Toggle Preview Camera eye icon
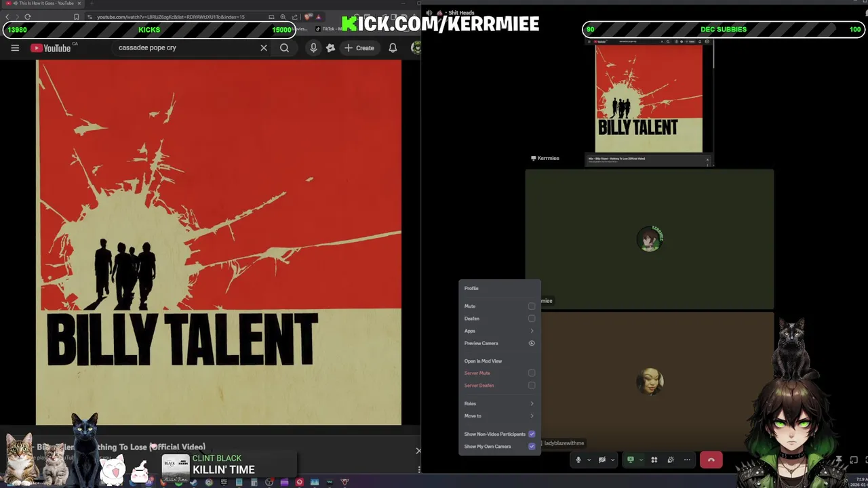The height and width of the screenshot is (488, 868). pyautogui.click(x=532, y=343)
